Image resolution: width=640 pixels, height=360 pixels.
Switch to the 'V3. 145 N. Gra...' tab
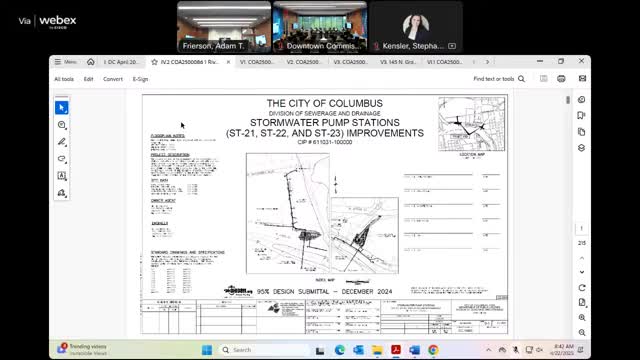tap(398, 62)
